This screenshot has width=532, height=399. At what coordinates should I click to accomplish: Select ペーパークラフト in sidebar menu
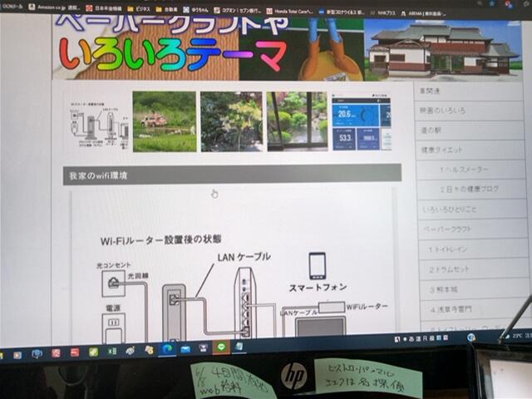click(x=447, y=229)
